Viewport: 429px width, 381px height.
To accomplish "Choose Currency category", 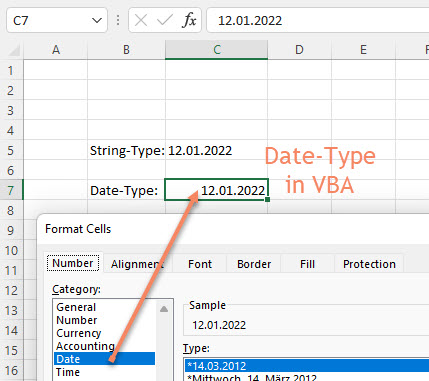I will (x=104, y=333).
